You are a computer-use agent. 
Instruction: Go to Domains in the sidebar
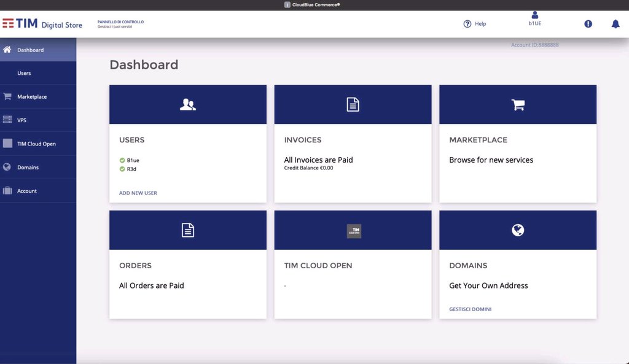pyautogui.click(x=28, y=168)
